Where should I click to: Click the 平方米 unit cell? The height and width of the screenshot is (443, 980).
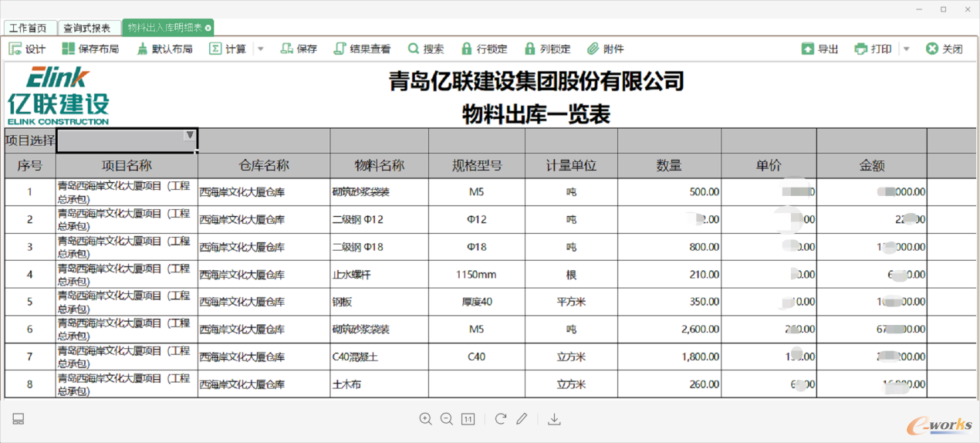point(571,302)
